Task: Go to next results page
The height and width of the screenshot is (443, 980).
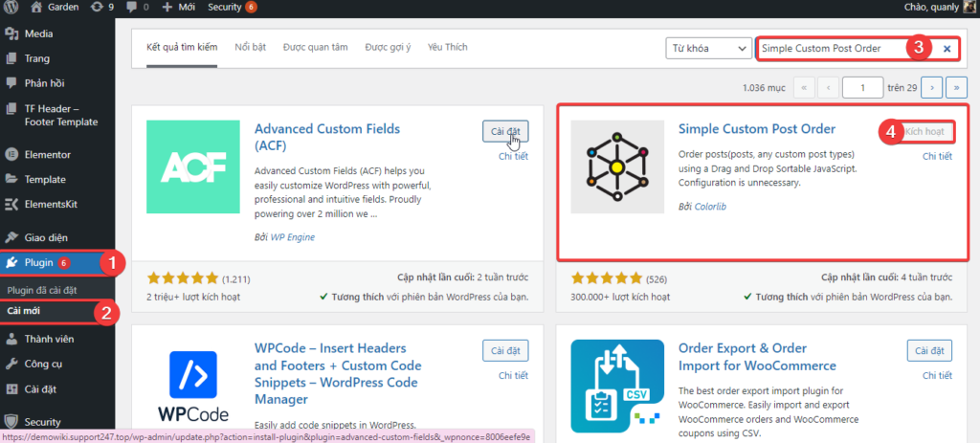Action: (932, 88)
